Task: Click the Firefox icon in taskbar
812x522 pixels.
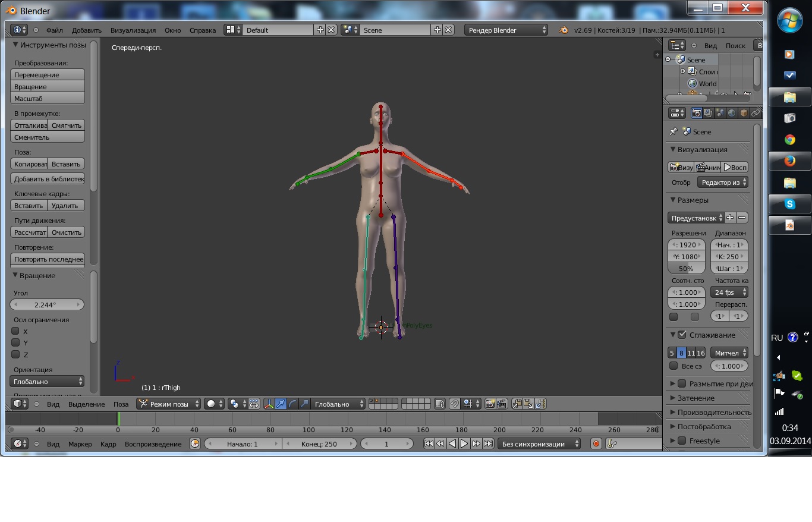Action: [x=789, y=161]
